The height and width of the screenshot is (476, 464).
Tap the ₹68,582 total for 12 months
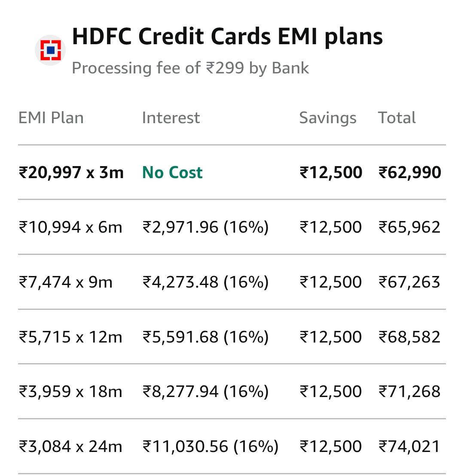tap(409, 337)
